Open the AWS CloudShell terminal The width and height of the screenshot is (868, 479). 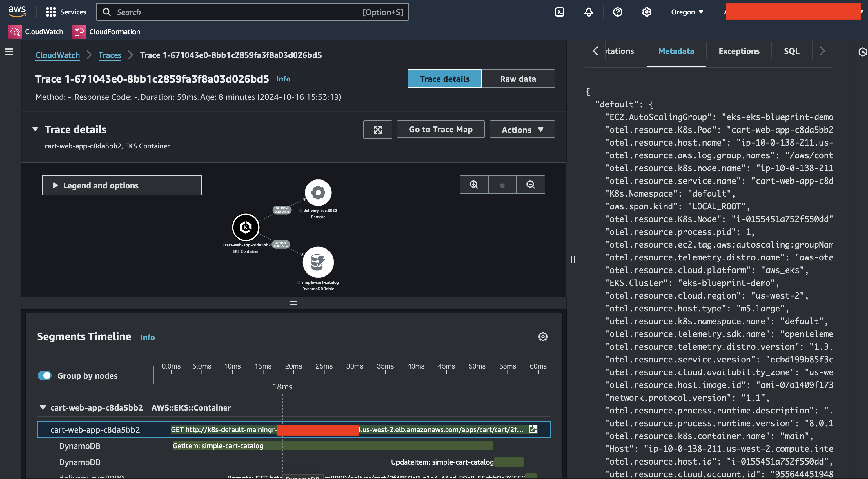click(x=560, y=12)
